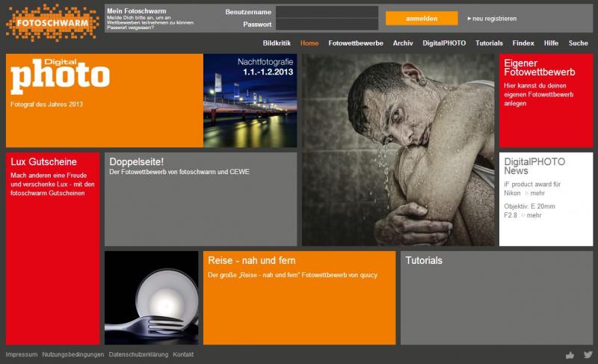Click the Passwort input field
598x364 pixels.
(x=327, y=25)
